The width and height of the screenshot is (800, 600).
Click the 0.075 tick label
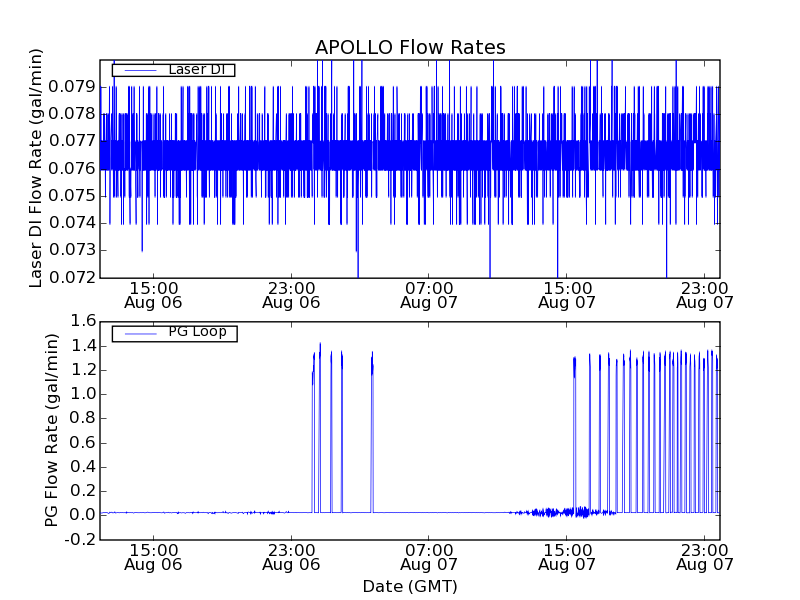click(72, 196)
